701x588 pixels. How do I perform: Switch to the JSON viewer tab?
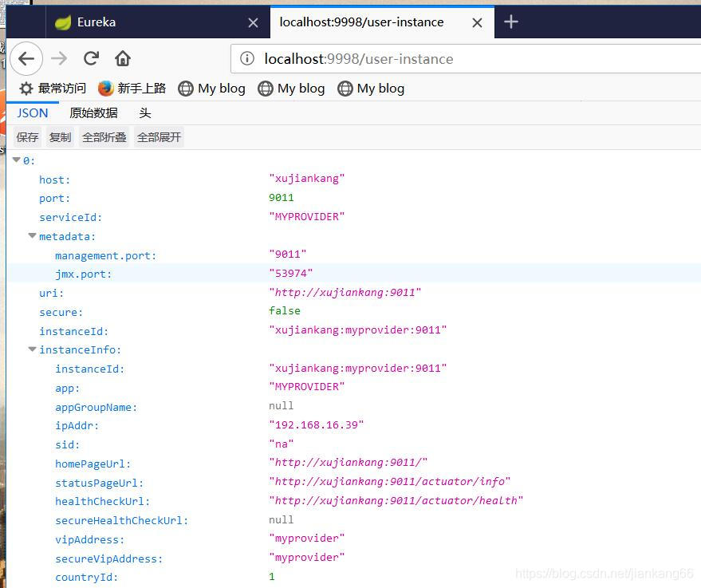click(32, 113)
